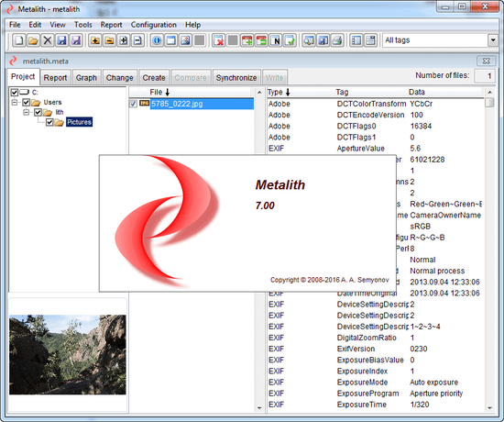Open the Help menu
The height and width of the screenshot is (422, 504).
[x=192, y=25]
